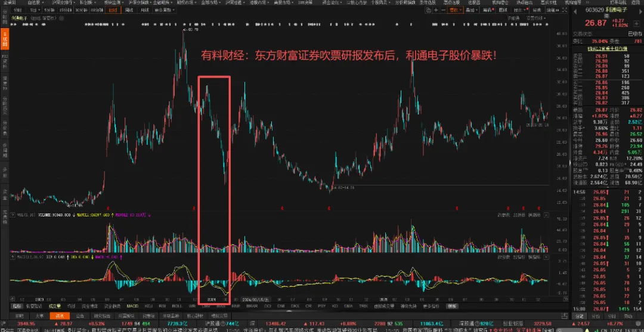Open 研究报告 bottom tab
Image resolution: width=644 pixels, height=332 pixels.
point(103,316)
